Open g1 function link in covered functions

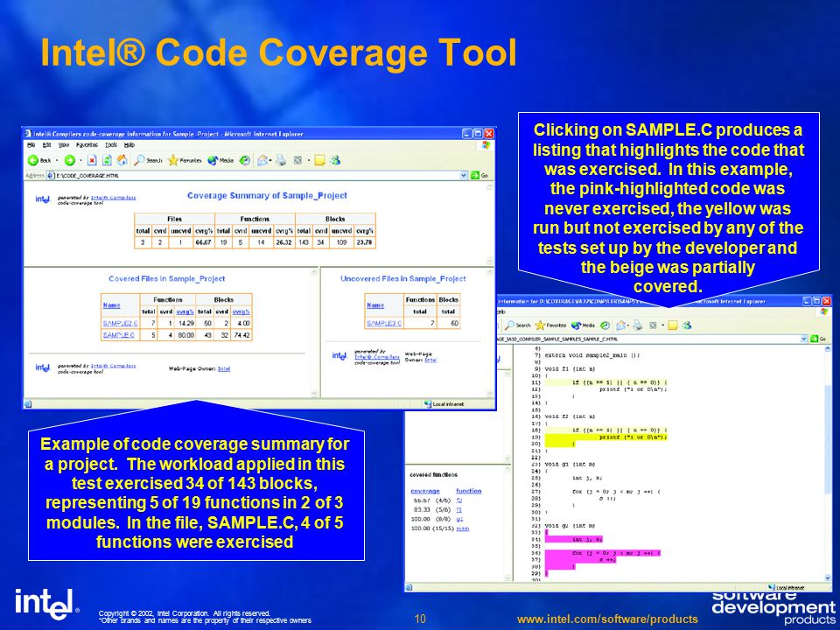tap(459, 519)
